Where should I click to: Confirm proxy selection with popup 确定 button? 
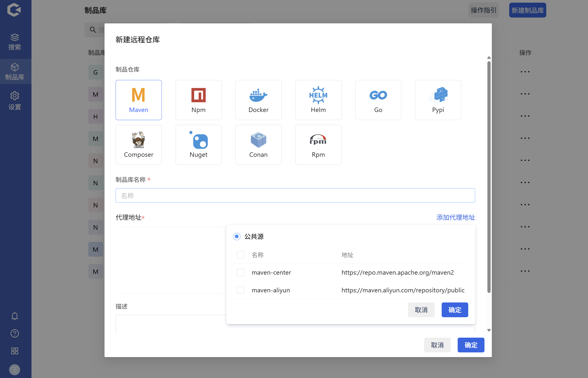[x=454, y=310]
